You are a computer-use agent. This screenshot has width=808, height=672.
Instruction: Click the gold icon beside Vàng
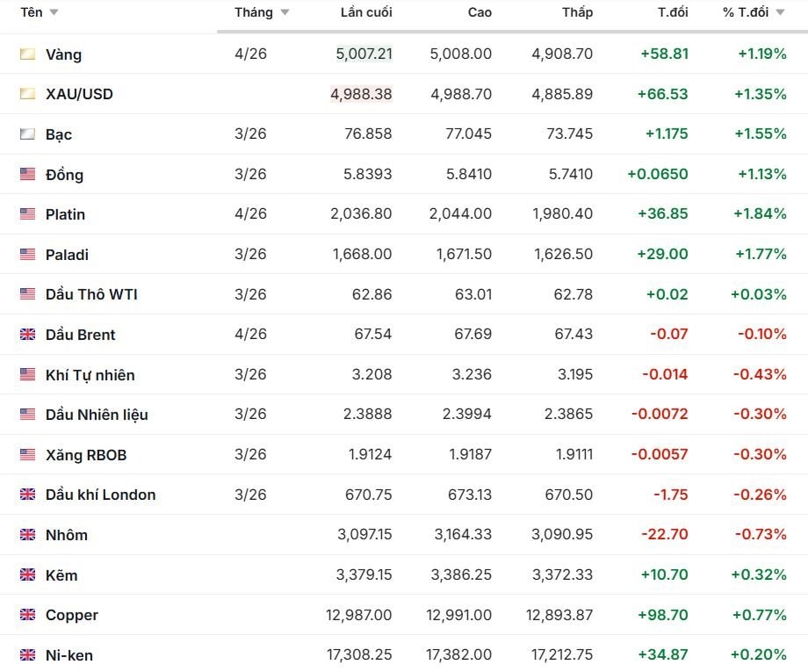click(x=28, y=54)
